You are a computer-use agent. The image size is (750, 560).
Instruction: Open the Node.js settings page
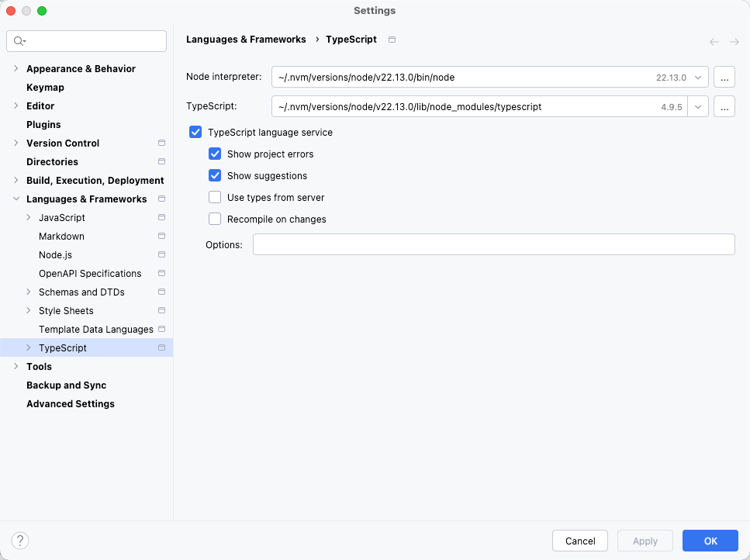pos(55,255)
